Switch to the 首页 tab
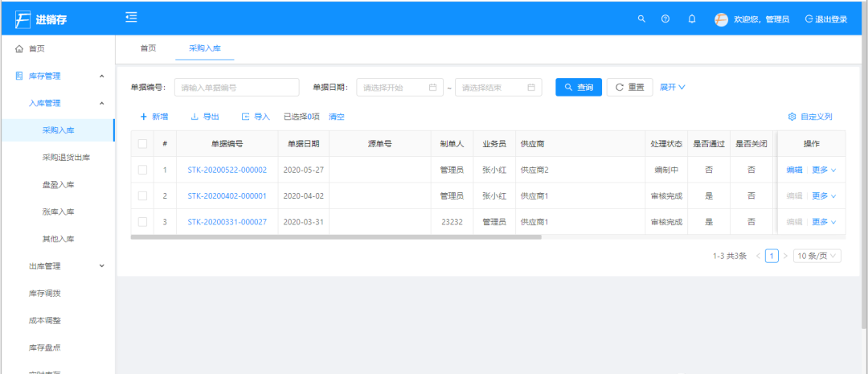 [x=148, y=48]
